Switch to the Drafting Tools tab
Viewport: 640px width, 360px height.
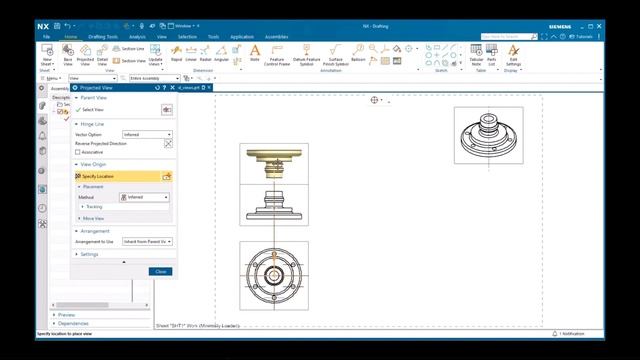point(103,37)
